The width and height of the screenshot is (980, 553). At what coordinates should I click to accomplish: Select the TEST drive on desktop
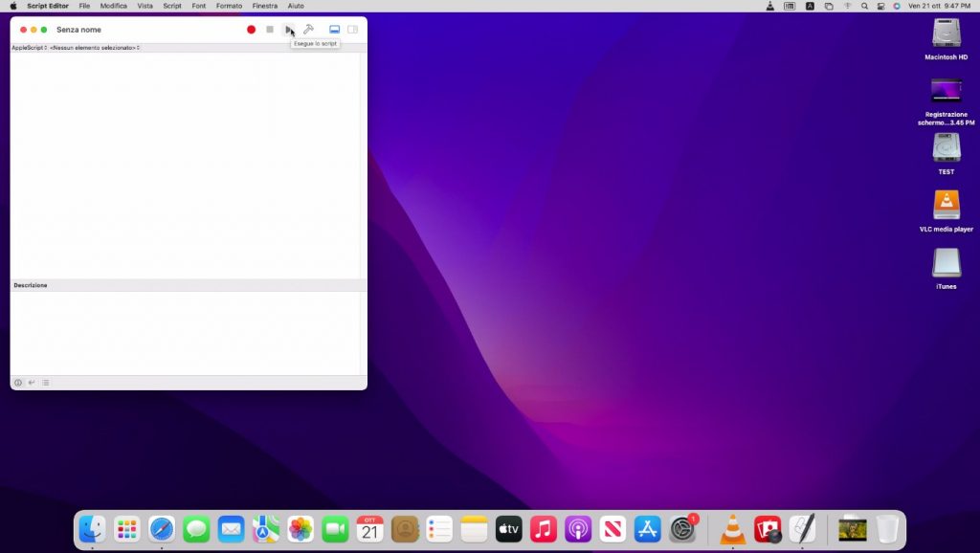pyautogui.click(x=946, y=149)
